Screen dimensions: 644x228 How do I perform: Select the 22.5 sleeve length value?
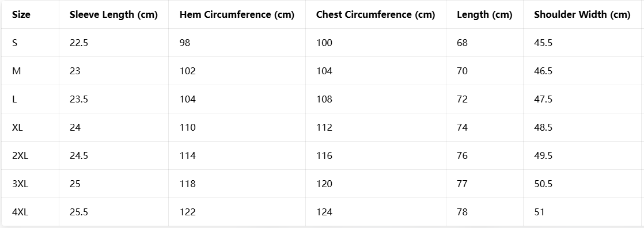click(x=79, y=43)
